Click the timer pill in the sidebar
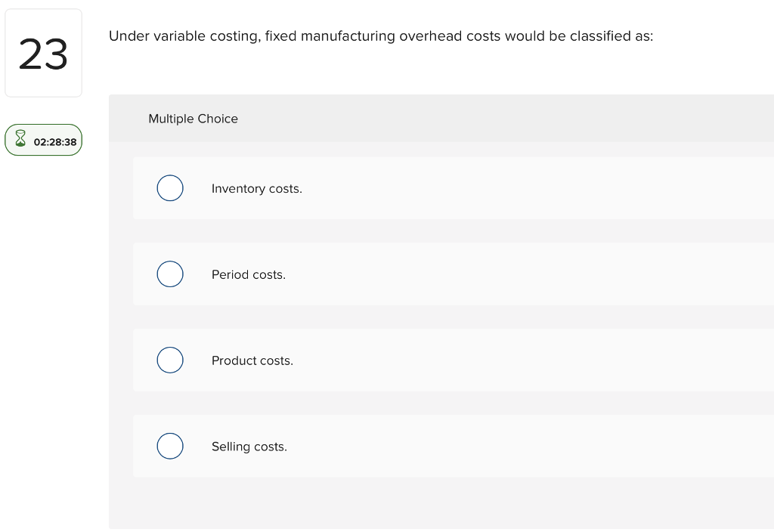Viewport: 774px width, 532px height. (43, 140)
